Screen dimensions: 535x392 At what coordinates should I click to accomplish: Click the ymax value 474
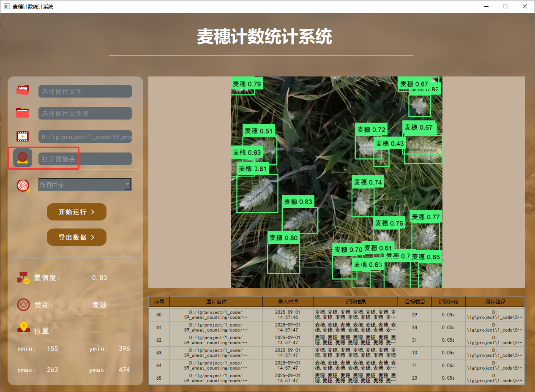[x=124, y=370]
